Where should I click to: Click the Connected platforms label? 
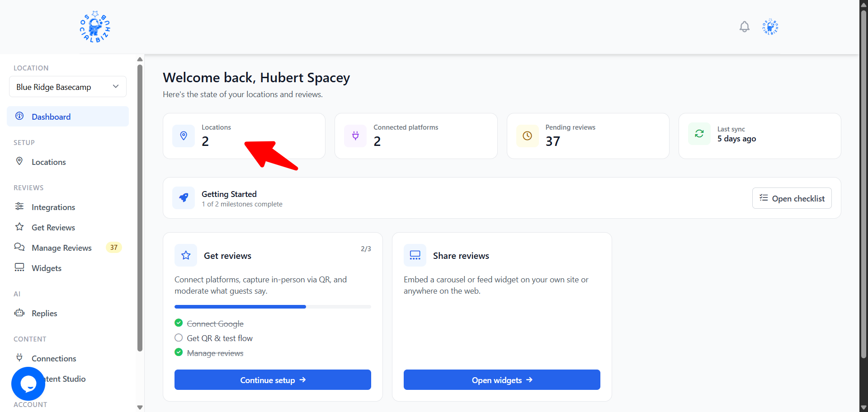tap(406, 127)
